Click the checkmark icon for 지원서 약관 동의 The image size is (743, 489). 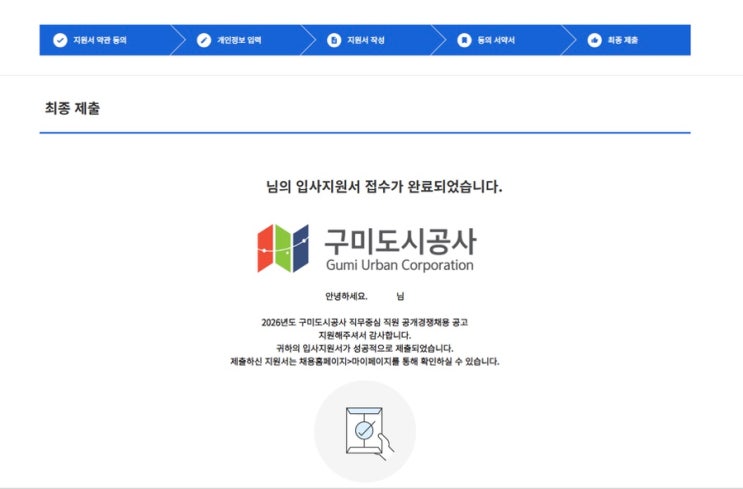tap(60, 40)
